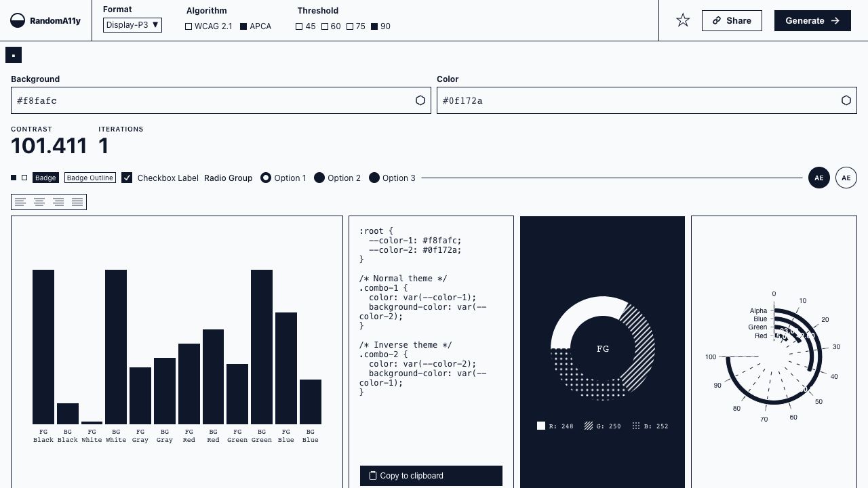Copy the CSS code to clipboard

point(431,476)
